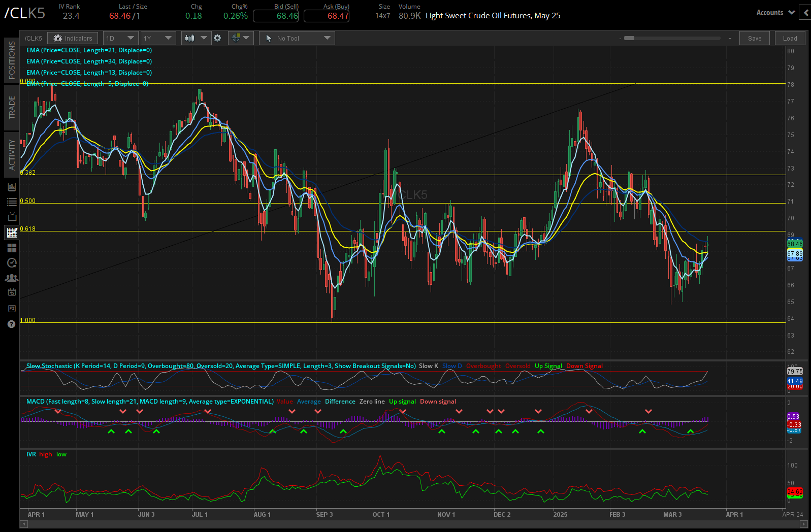Open the TV news icon in sidebar
This screenshot has height=532, width=811.
point(12,217)
